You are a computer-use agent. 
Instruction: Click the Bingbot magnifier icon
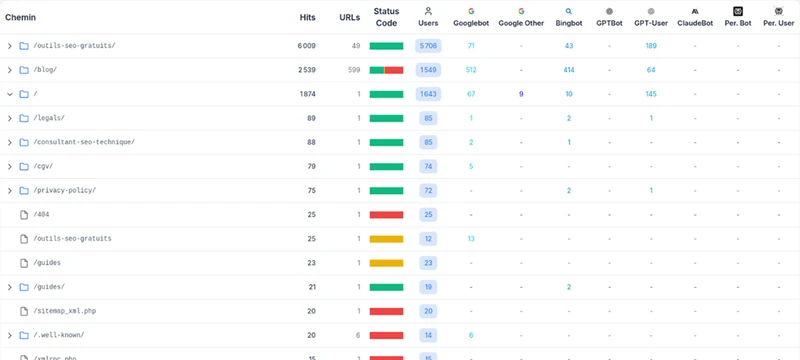569,11
